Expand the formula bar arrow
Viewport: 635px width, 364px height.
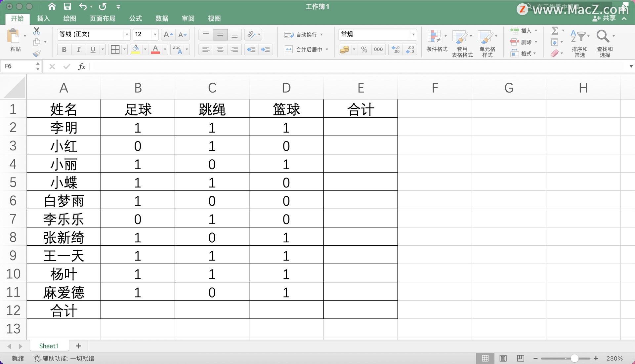pos(631,66)
